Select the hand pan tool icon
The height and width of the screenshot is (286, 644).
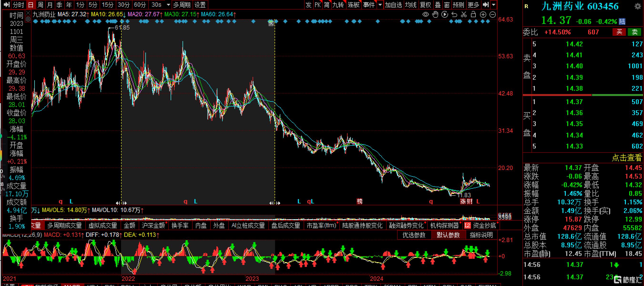pyautogui.click(x=435, y=15)
